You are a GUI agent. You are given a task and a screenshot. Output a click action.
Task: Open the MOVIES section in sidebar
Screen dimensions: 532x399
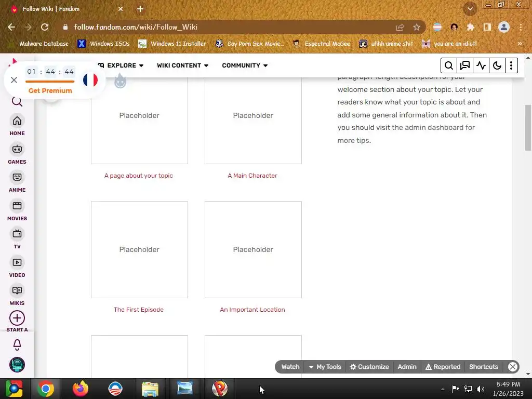coord(17,211)
